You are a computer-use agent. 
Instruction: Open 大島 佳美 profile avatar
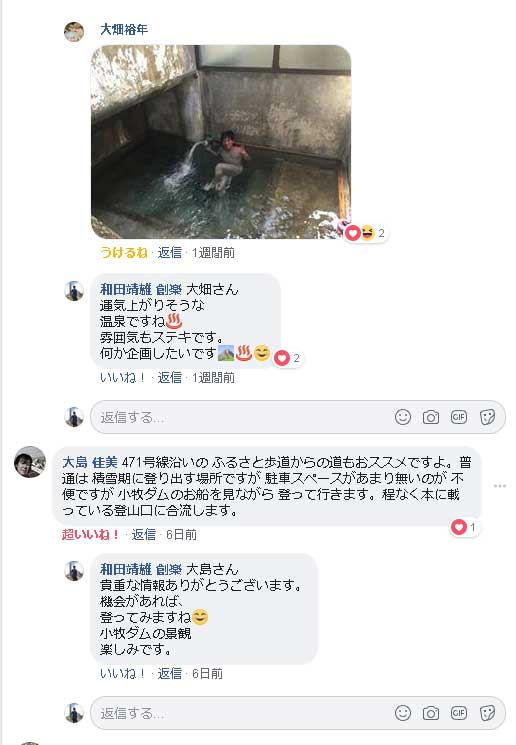[30, 462]
